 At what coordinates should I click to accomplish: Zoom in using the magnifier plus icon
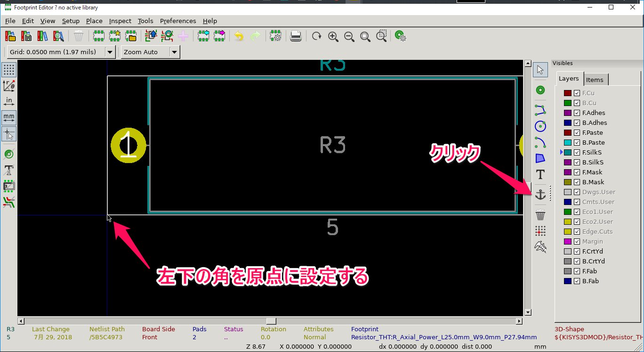(x=333, y=36)
